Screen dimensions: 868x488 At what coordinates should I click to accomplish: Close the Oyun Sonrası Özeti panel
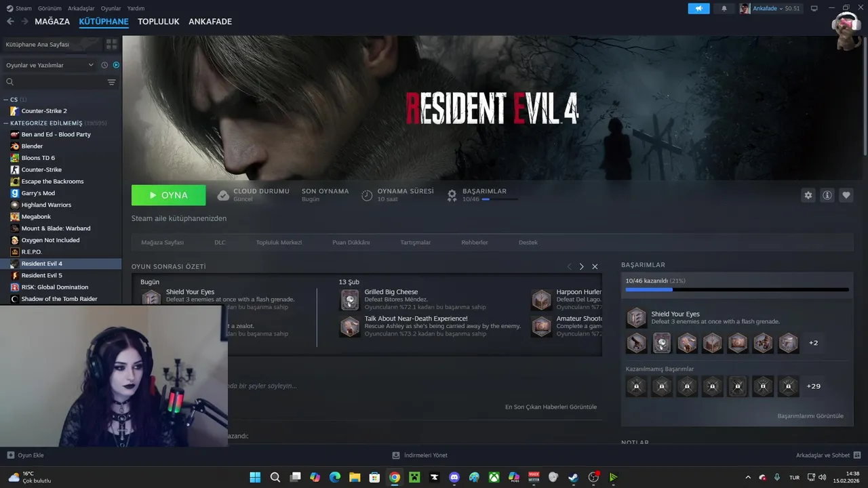595,266
